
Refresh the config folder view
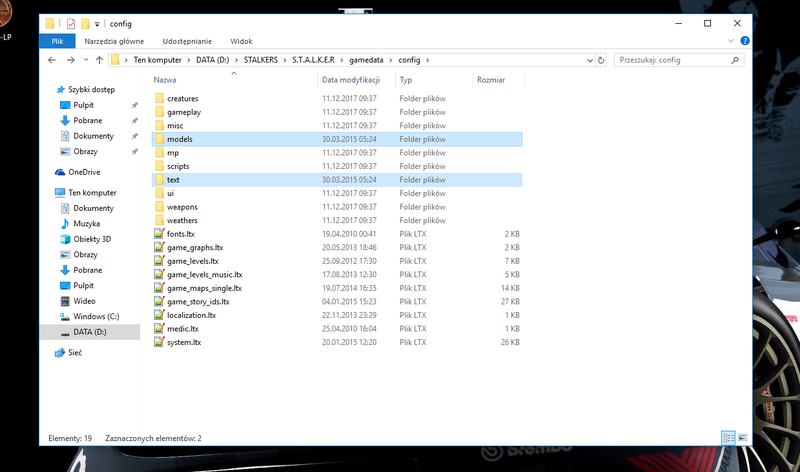(x=603, y=60)
